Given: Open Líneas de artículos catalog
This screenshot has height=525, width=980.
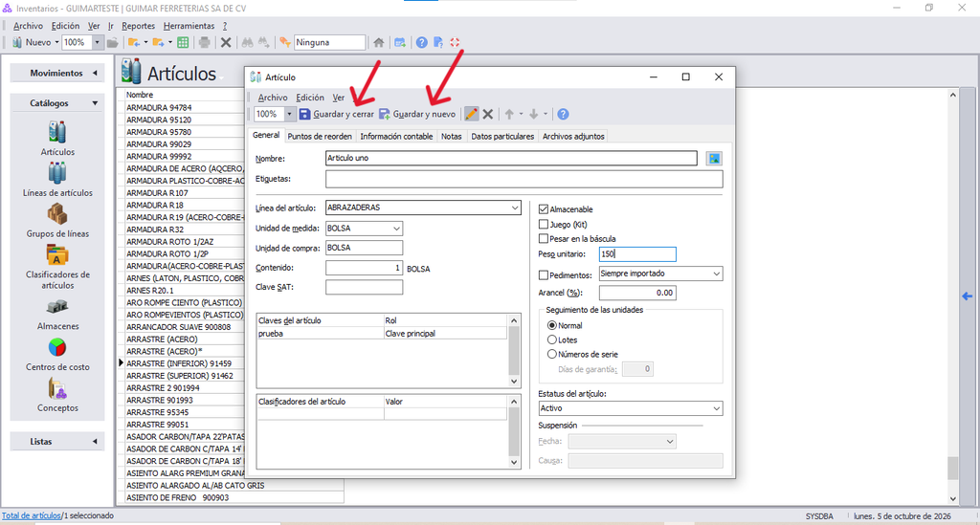Looking at the screenshot, I should (x=56, y=173).
